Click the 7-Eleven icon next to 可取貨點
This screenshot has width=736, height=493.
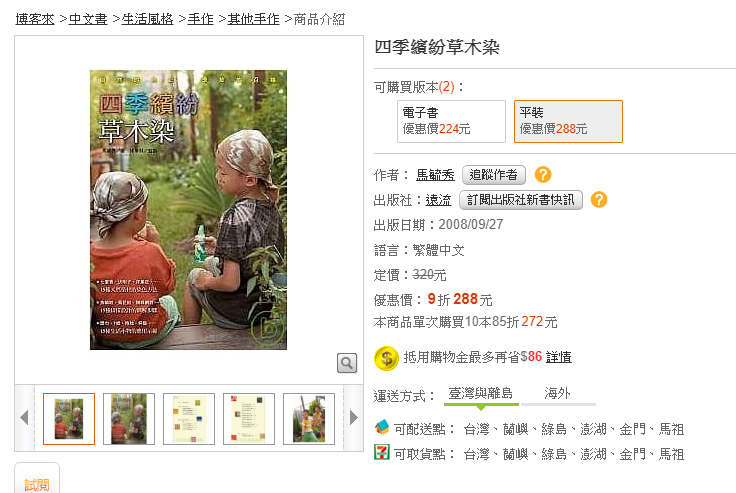click(x=382, y=452)
